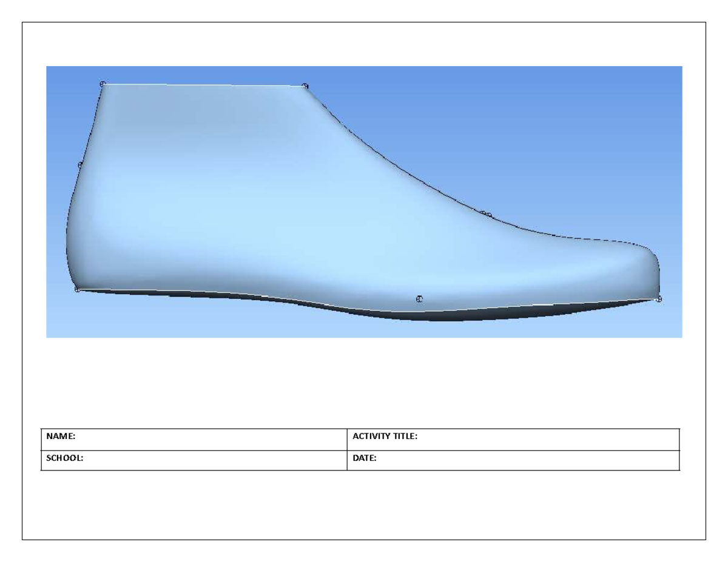Click the control point on the back heel curve

(80, 164)
